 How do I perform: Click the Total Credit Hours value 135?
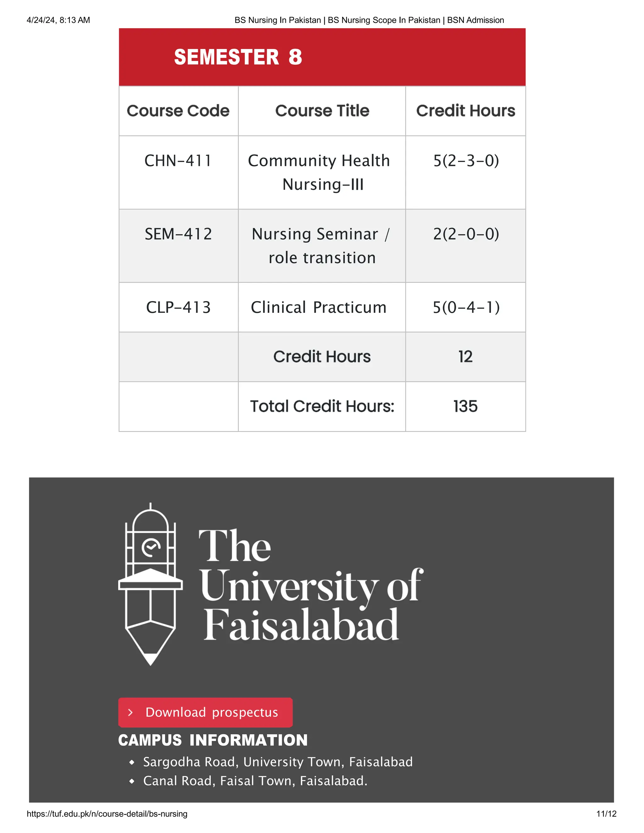pyautogui.click(x=465, y=406)
